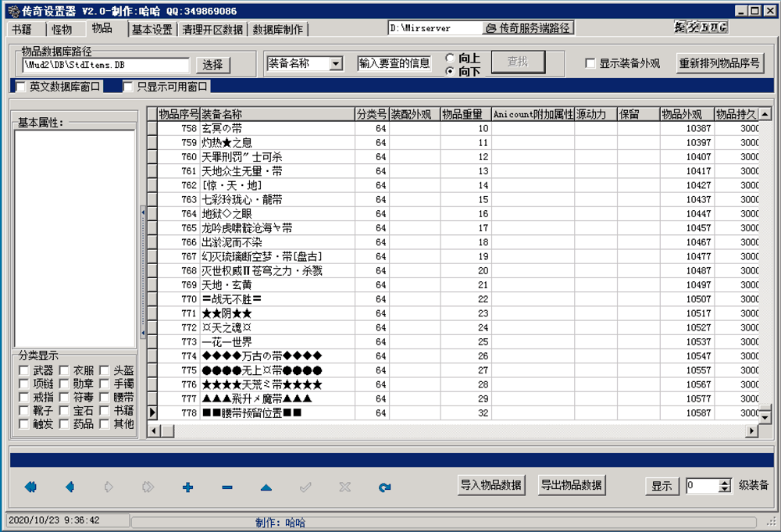Click the up-triangle edit record icon
Screen dimensions: 781x532
[266, 487]
